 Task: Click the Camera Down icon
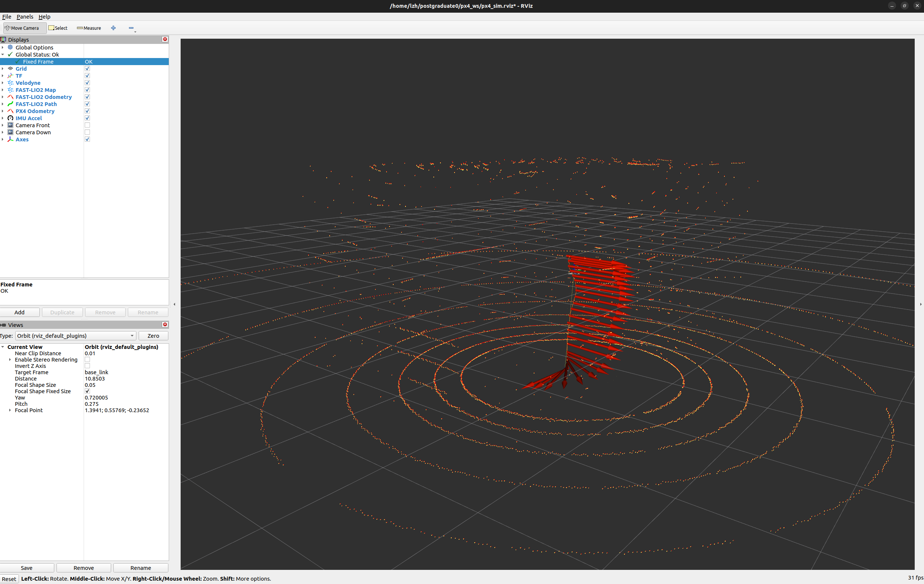coord(10,132)
